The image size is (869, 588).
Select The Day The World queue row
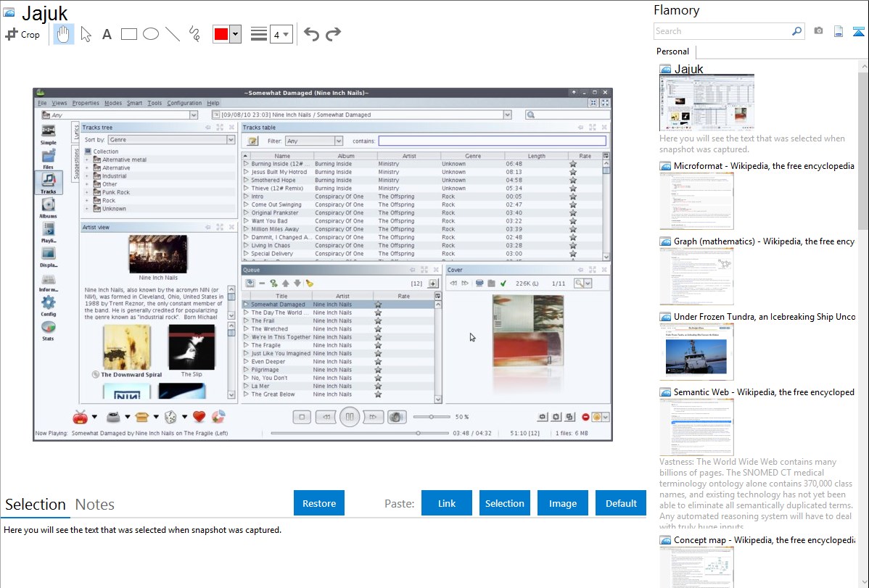(339, 312)
